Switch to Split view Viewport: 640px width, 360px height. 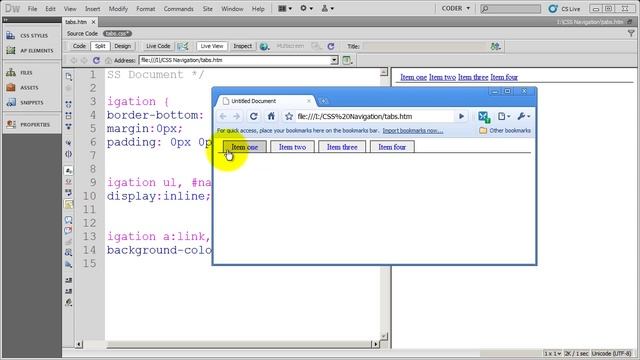(100, 46)
